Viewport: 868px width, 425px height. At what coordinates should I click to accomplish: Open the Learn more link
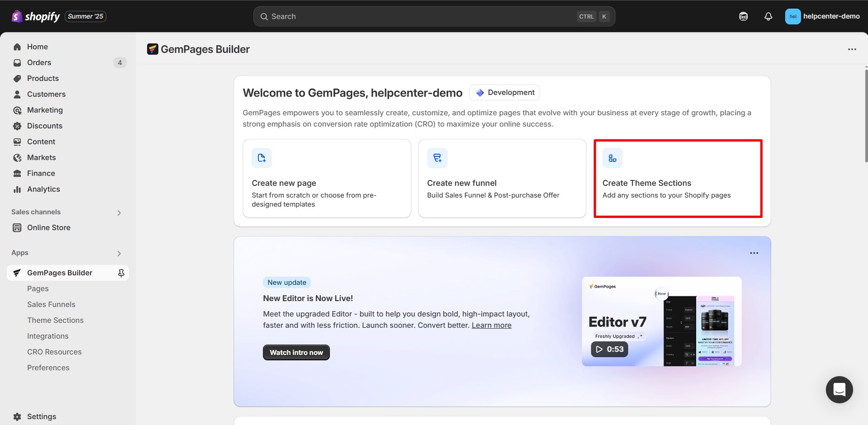491,325
